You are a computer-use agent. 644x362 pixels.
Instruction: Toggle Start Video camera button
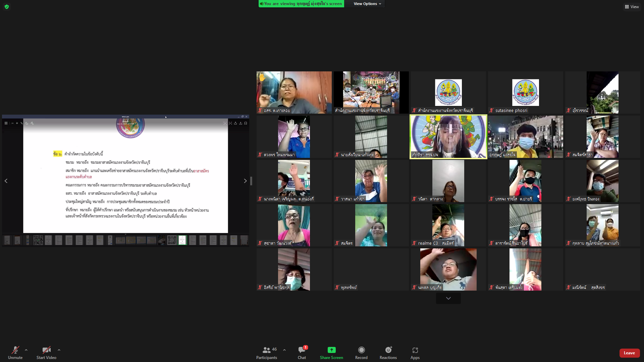point(46,350)
